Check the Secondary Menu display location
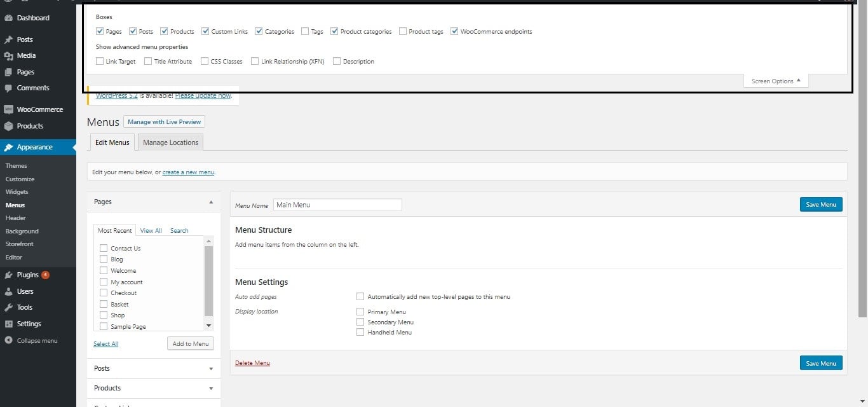Viewport: 868px width, 407px height. coord(360,322)
